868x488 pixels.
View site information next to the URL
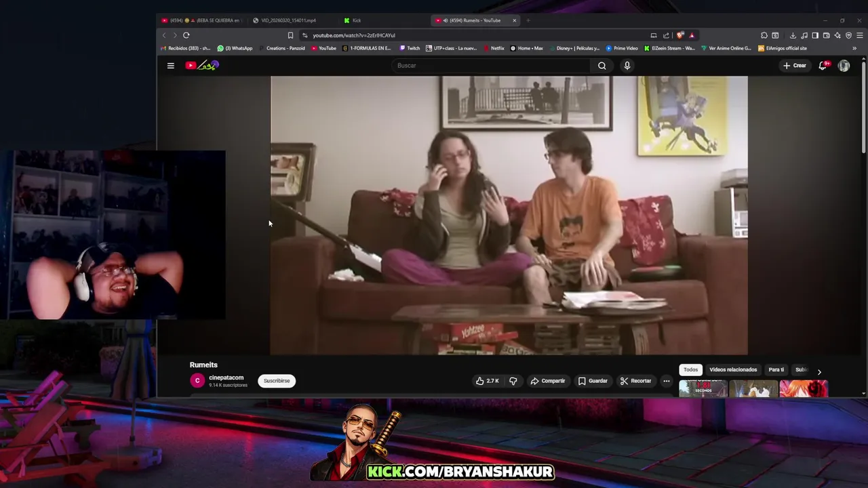click(305, 35)
